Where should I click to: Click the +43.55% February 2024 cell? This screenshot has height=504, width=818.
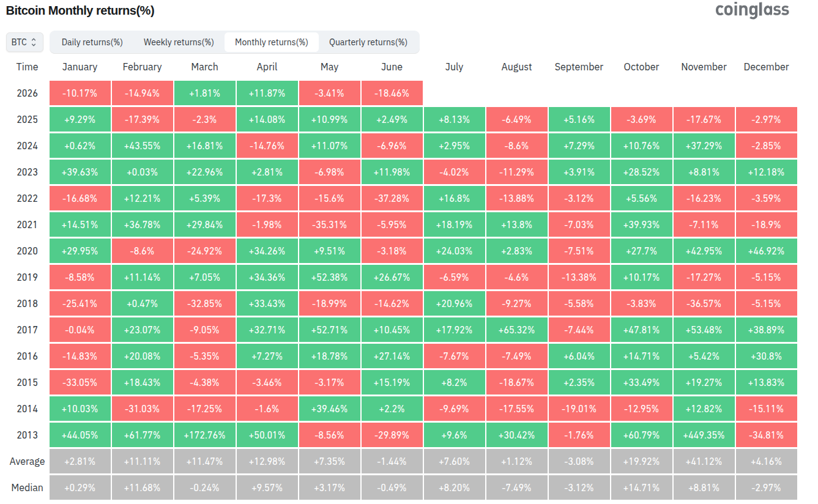143,146
